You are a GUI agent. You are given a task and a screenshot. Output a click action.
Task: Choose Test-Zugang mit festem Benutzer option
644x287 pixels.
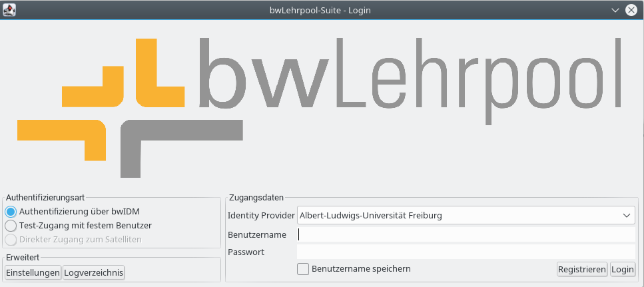[11, 226]
